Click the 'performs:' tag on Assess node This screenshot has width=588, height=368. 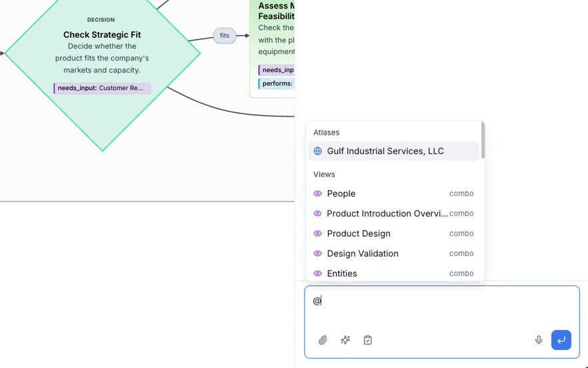click(x=277, y=83)
